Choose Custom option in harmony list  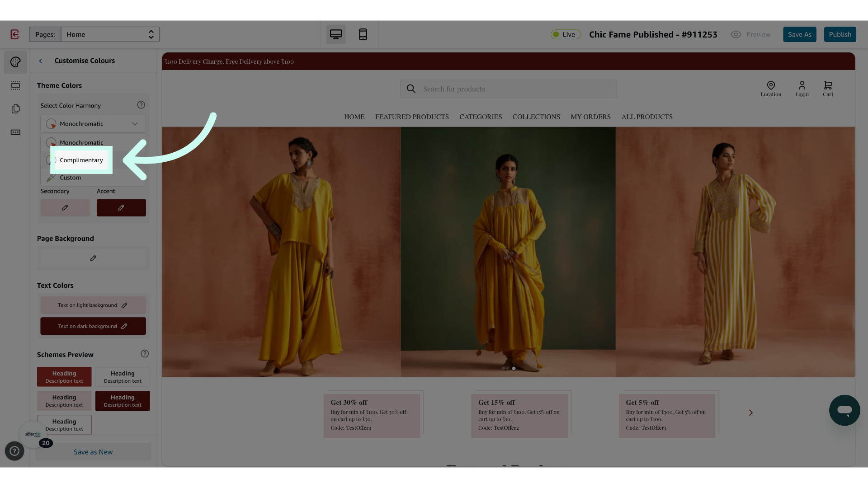tap(93, 178)
